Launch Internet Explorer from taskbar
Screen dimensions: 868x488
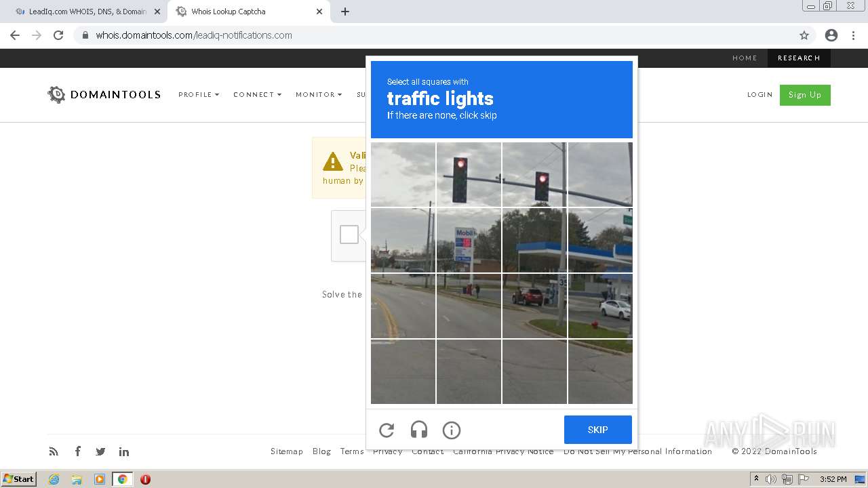tap(54, 479)
